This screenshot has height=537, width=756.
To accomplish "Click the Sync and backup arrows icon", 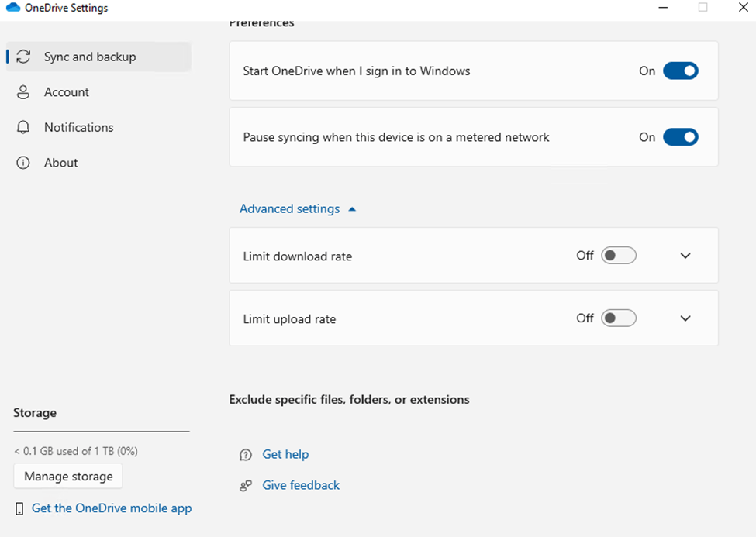I will coord(23,57).
